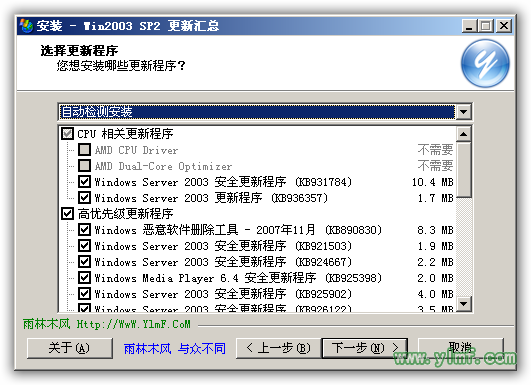Viewport: 531px width, 385px height.
Task: Click the 雨林木风 与众不同 blue text
Action: pos(175,348)
